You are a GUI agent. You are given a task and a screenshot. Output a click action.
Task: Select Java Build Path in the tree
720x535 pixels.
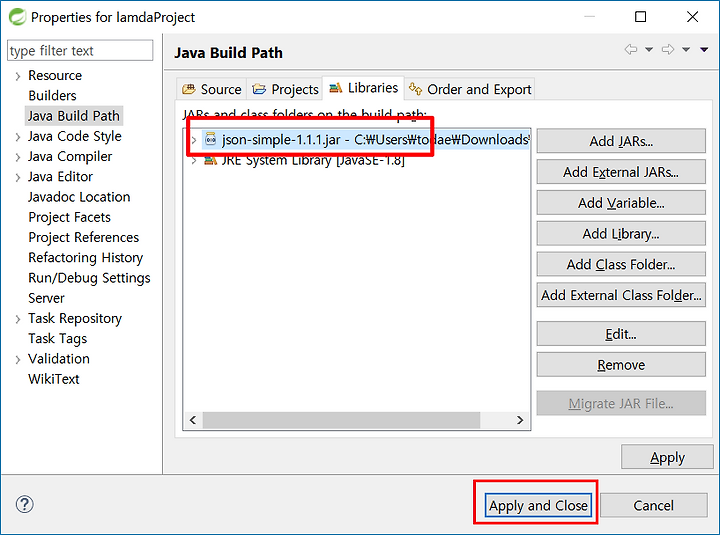coord(73,116)
